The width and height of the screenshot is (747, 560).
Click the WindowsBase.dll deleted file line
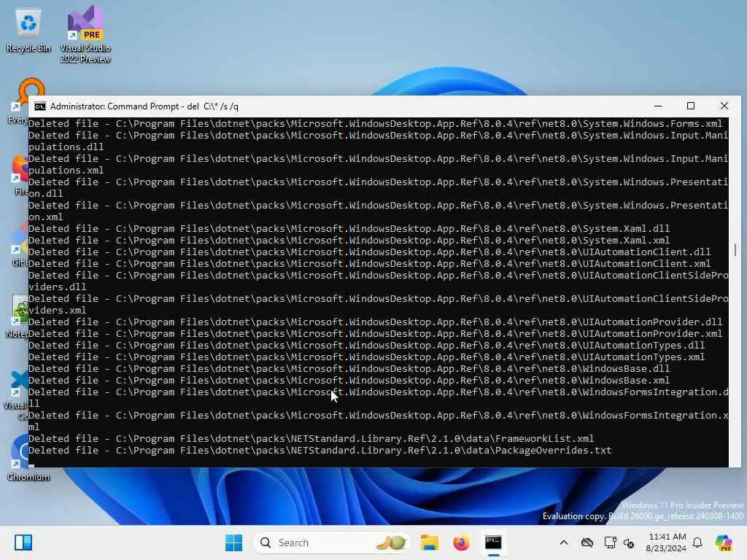[x=349, y=368]
